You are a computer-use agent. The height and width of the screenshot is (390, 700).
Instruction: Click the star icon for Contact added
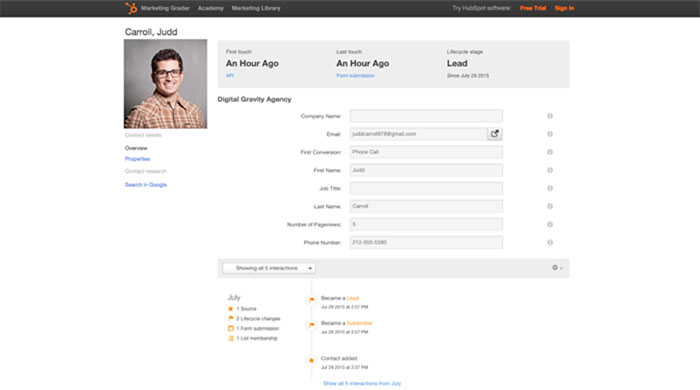click(x=312, y=360)
